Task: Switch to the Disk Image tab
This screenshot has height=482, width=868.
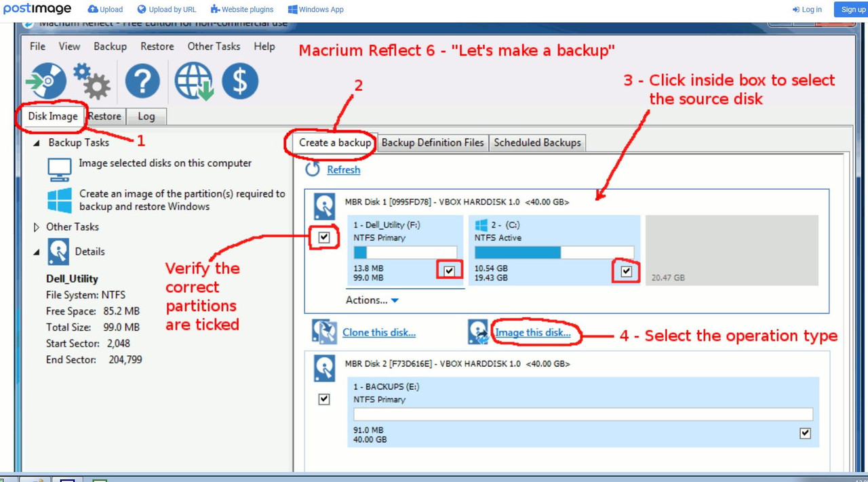Action: point(53,116)
